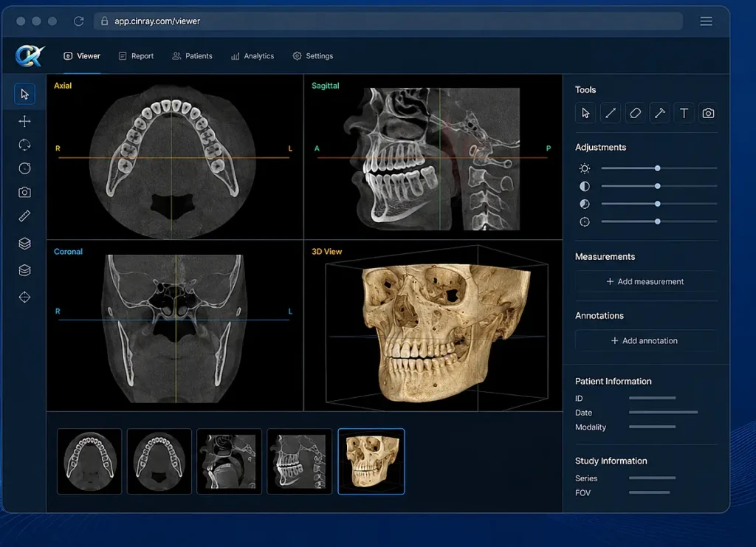This screenshot has width=756, height=547.
Task: Select the circular reset tool in sidebar
Action: 24,168
